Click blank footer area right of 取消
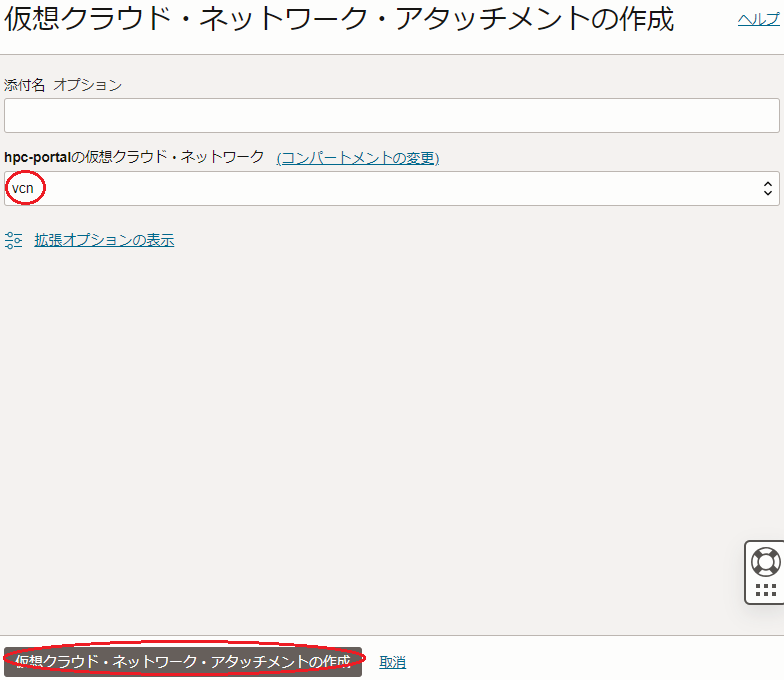This screenshot has height=680, width=784. (599, 662)
